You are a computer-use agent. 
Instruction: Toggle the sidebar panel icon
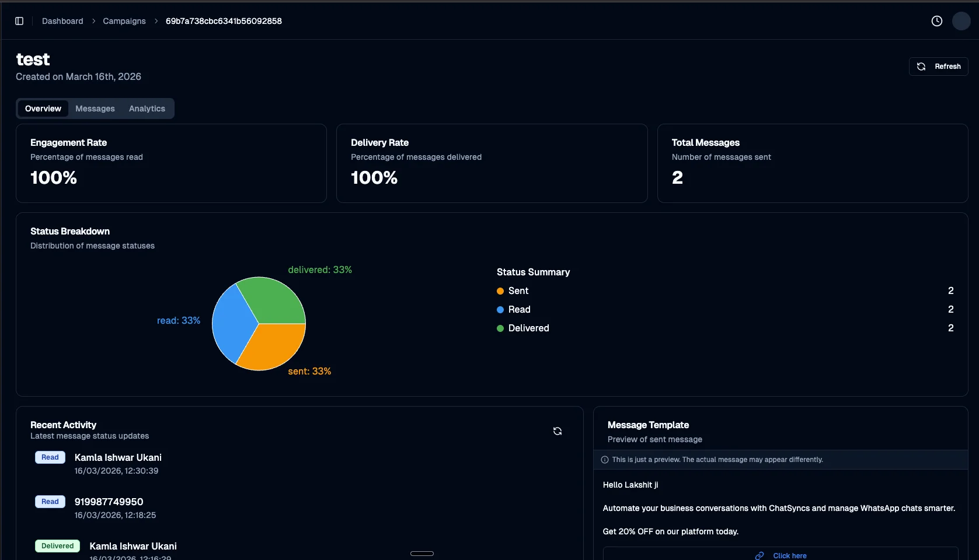19,20
